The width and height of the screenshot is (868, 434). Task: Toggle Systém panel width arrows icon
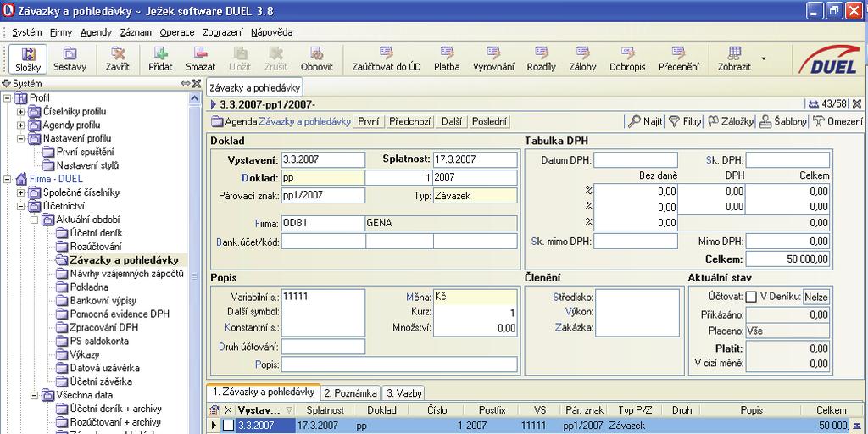(x=186, y=84)
